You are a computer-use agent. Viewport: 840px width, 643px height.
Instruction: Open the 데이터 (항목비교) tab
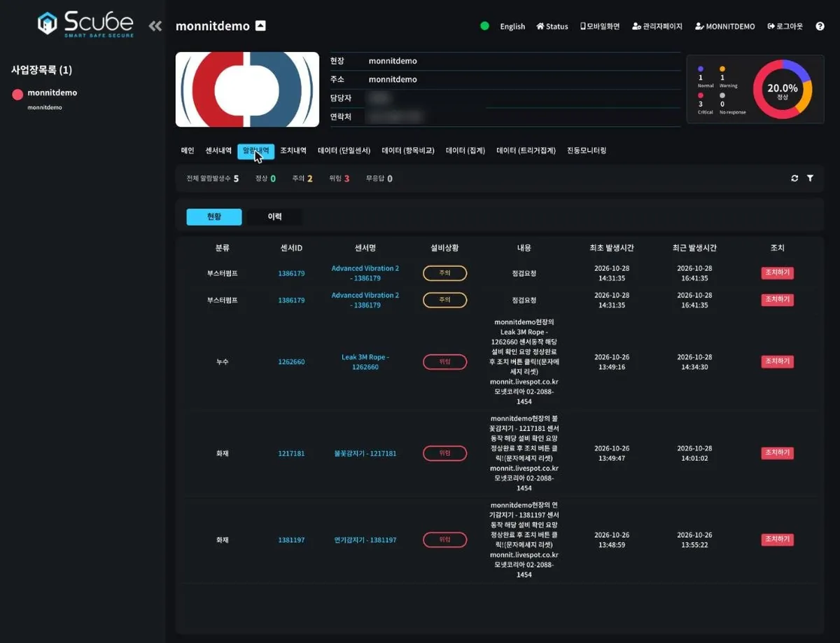(x=408, y=151)
